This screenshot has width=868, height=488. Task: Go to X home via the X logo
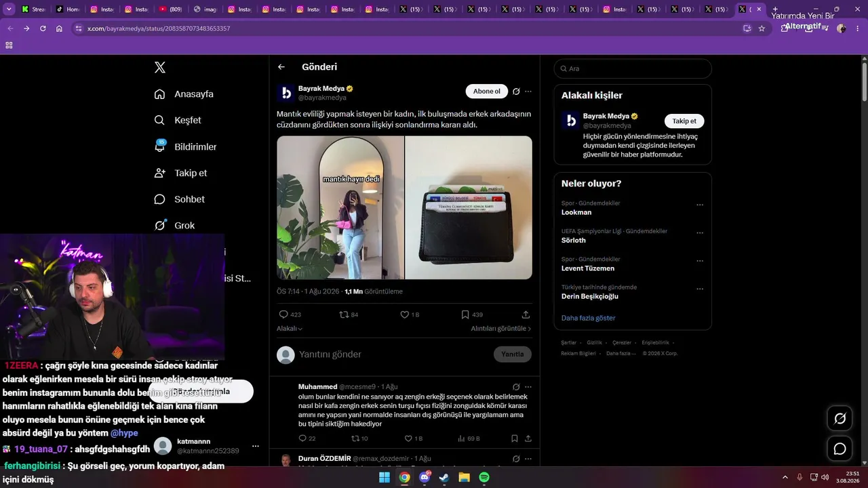160,67
